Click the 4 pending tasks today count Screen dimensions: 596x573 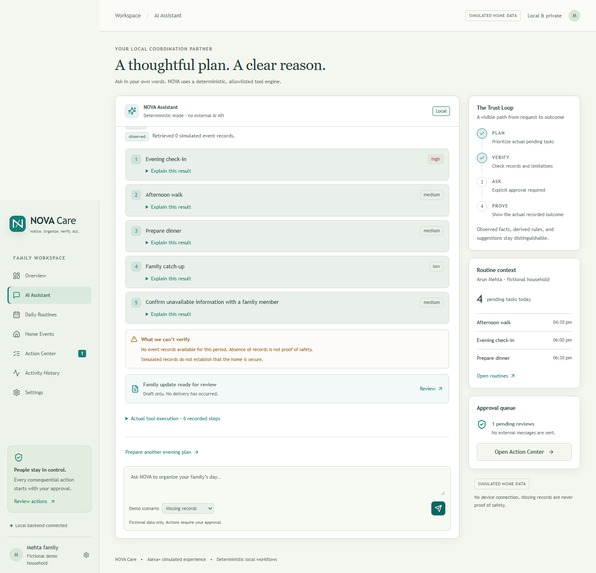504,299
